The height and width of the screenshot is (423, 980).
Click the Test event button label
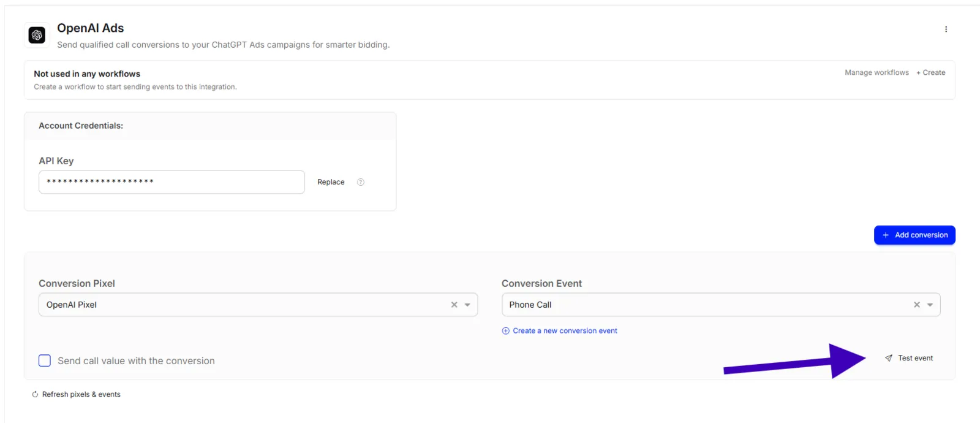915,358
